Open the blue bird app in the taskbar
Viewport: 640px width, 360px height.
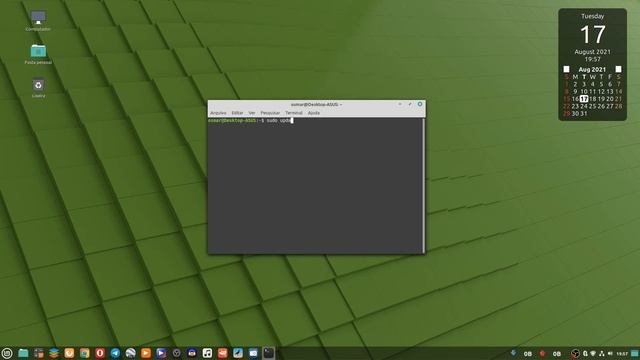(238, 353)
